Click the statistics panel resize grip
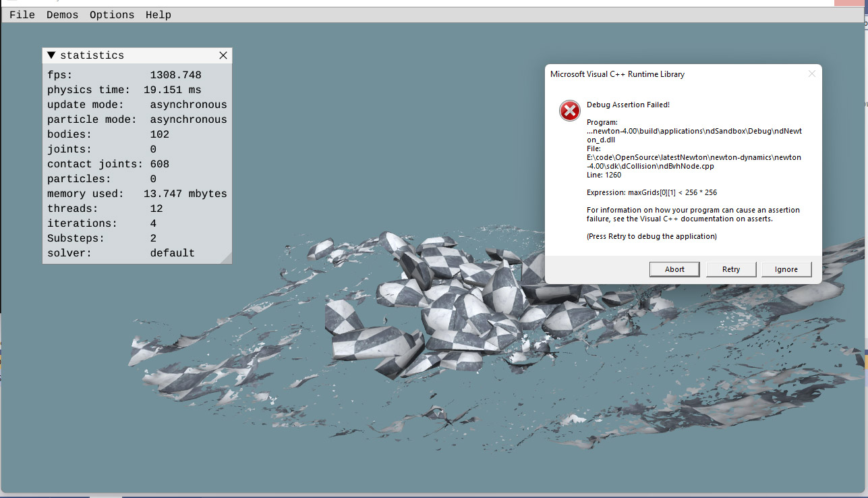 pos(227,258)
